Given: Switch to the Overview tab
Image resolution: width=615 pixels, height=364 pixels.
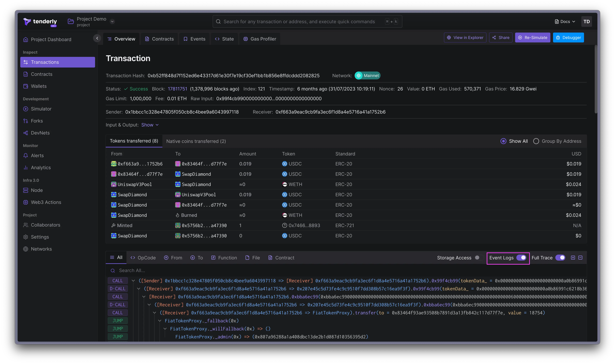Looking at the screenshot, I should pos(121,39).
